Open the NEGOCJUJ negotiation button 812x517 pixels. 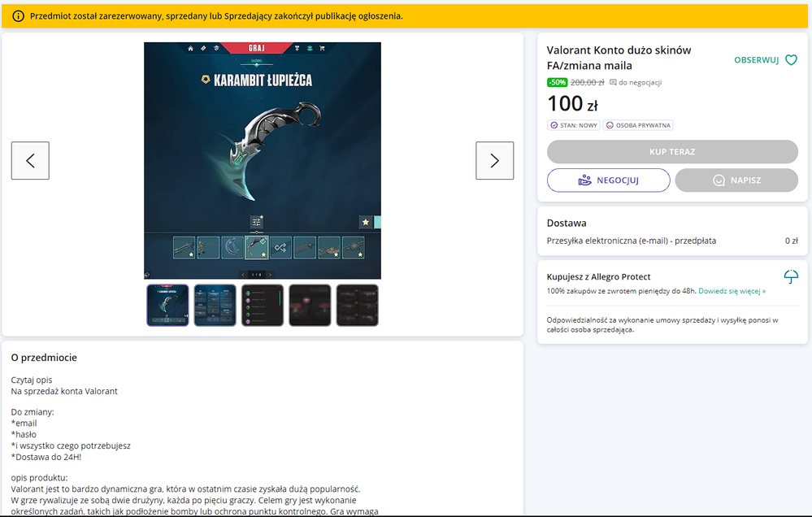tap(609, 180)
